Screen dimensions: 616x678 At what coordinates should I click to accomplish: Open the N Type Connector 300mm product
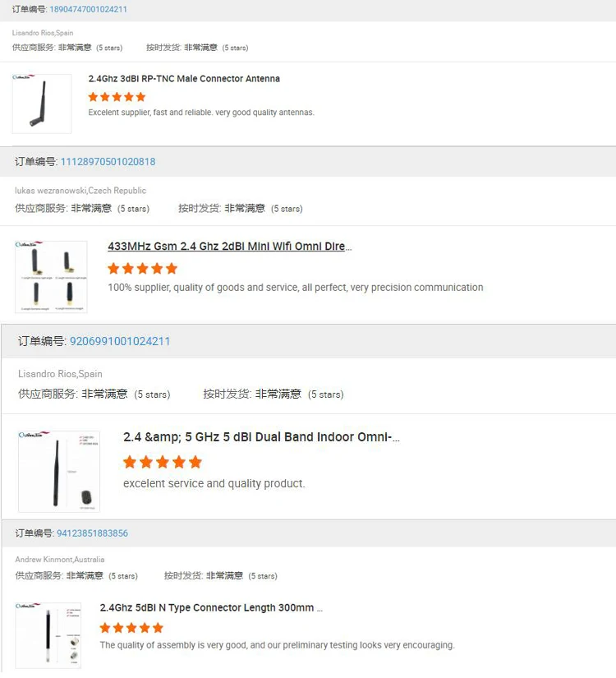coord(211,608)
